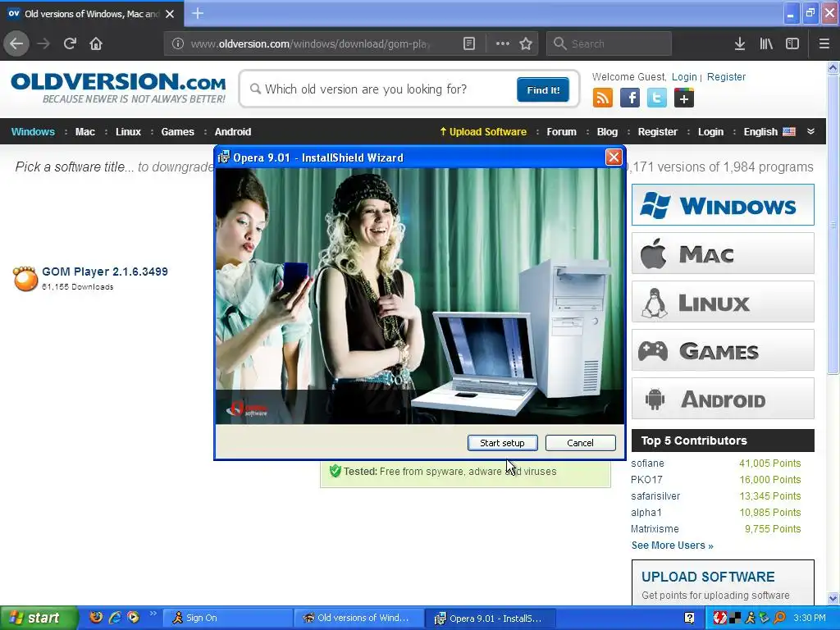Image resolution: width=840 pixels, height=630 pixels.
Task: Click the OldVersion.com logo
Action: 118,87
